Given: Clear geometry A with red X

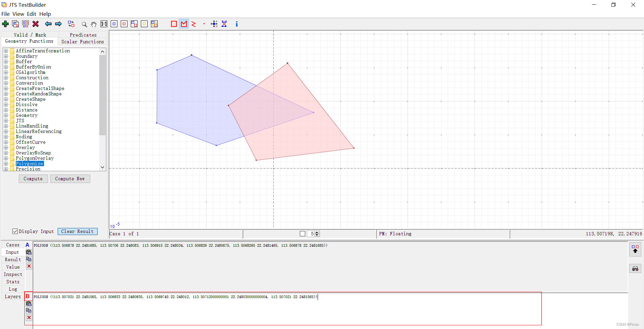Looking at the screenshot, I should click(x=29, y=266).
